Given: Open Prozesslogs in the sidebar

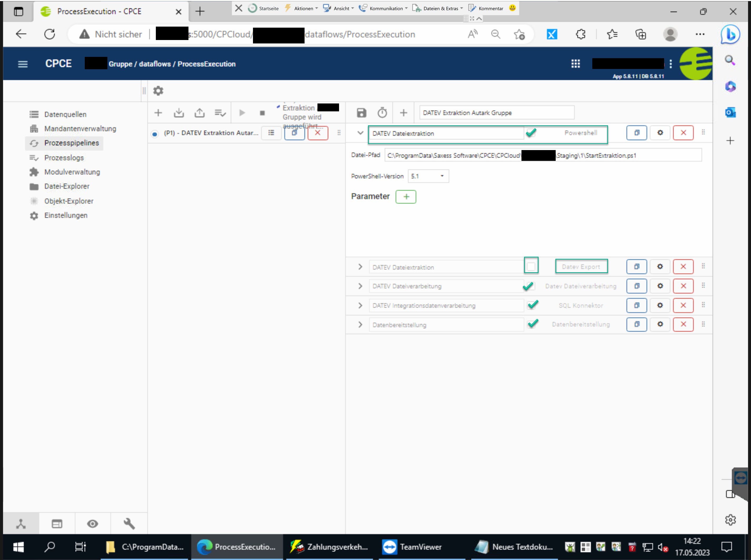Looking at the screenshot, I should 64,158.
